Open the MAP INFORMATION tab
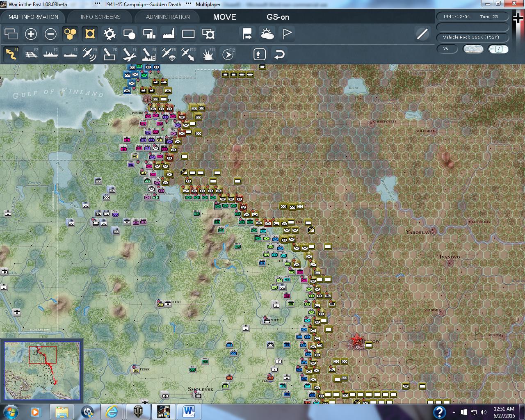525x420 pixels. [33, 17]
